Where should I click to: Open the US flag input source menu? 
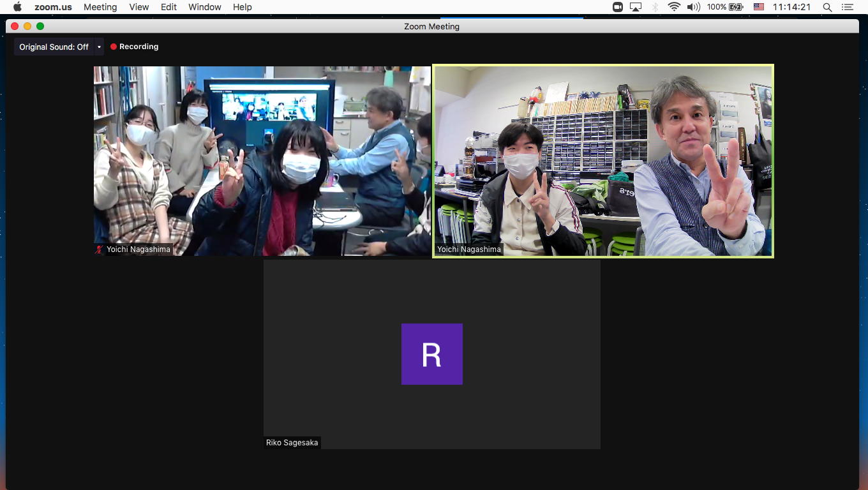pos(759,7)
